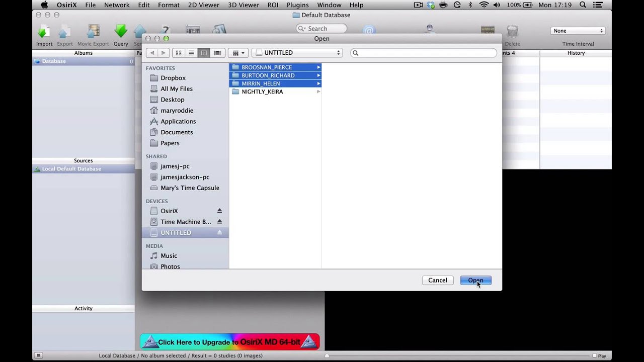
Task: Select maryroddie home folder
Action: pyautogui.click(x=177, y=111)
